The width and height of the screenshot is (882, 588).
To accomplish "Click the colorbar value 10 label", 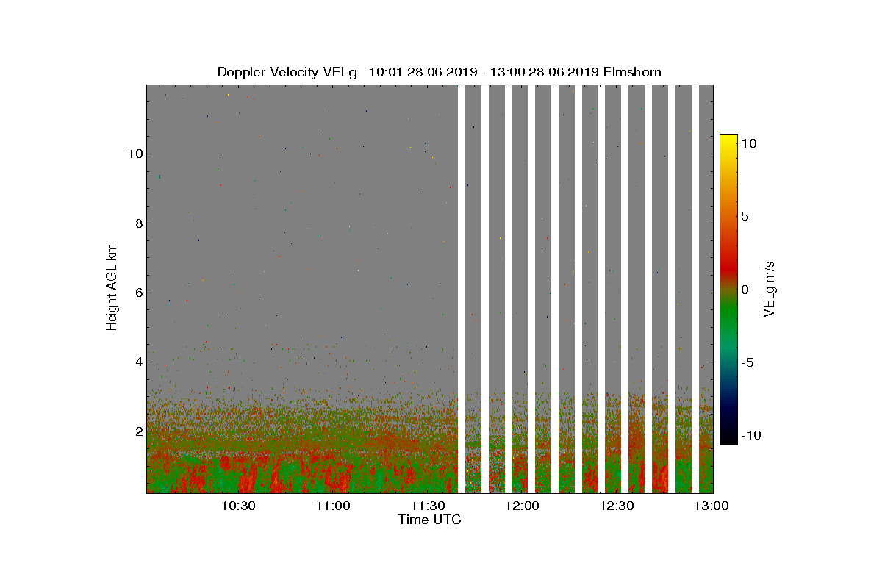I will pos(749,143).
